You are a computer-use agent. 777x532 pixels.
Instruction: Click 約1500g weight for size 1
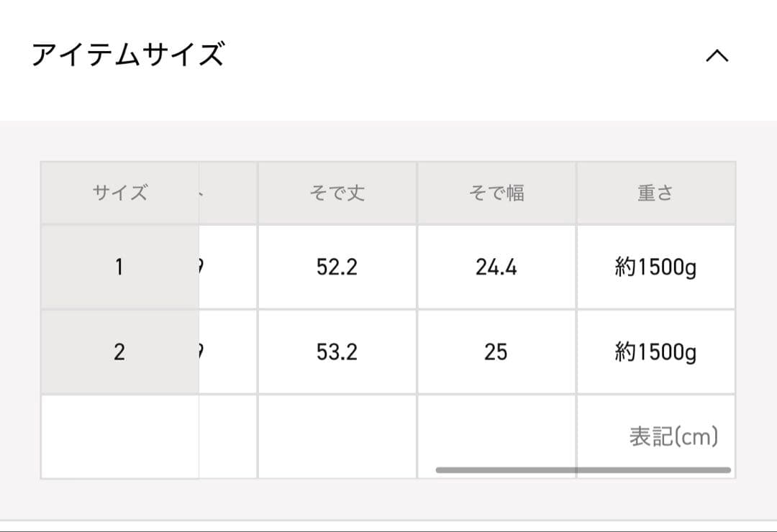pos(655,267)
